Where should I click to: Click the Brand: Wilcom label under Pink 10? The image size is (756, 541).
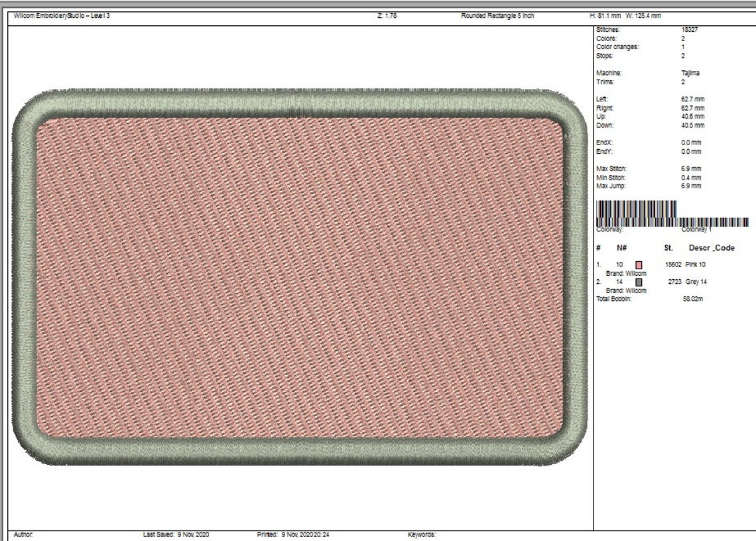(626, 272)
